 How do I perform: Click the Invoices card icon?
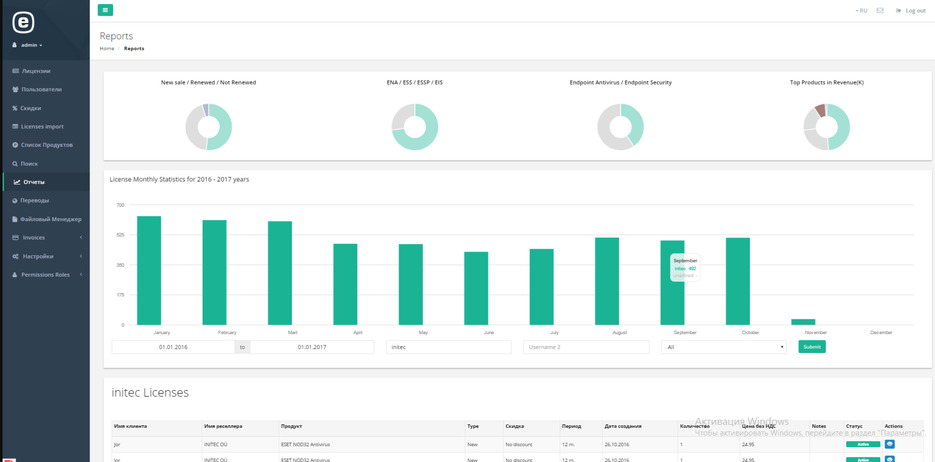(x=16, y=238)
